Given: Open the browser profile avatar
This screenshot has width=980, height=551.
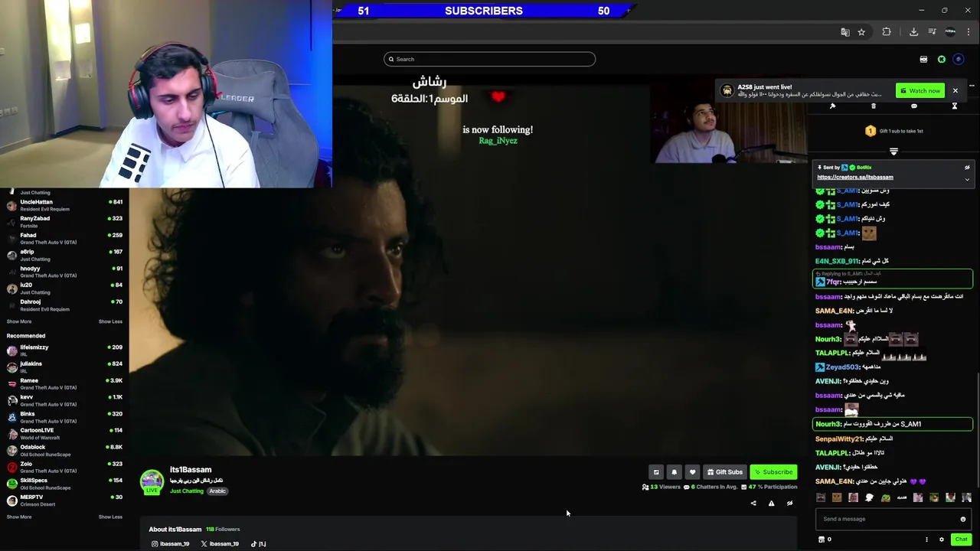Looking at the screenshot, I should (950, 32).
